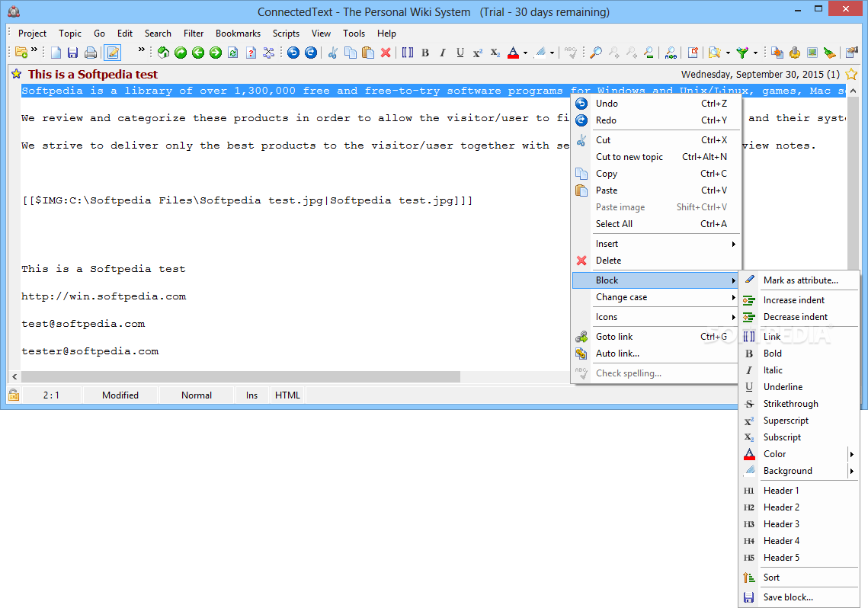Navigate back with the green left arrow

tap(198, 53)
